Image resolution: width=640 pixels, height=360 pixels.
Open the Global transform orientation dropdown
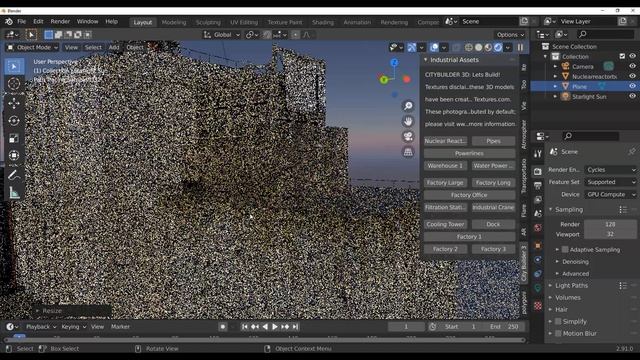pyautogui.click(x=222, y=35)
